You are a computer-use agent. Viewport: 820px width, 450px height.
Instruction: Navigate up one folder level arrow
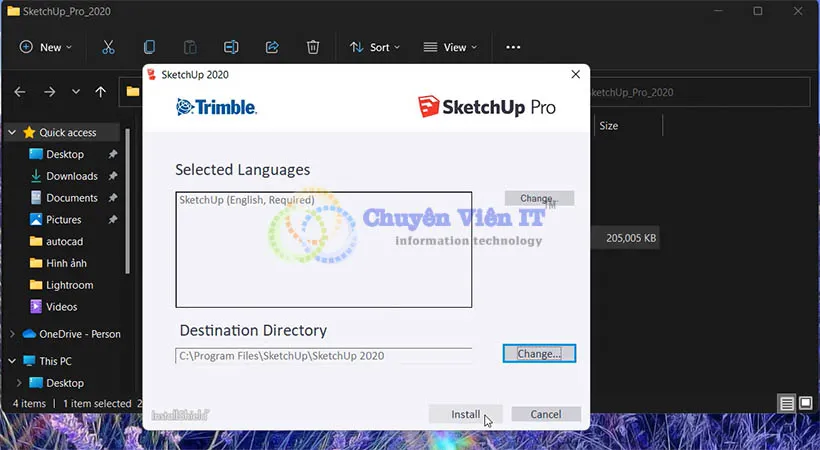100,92
